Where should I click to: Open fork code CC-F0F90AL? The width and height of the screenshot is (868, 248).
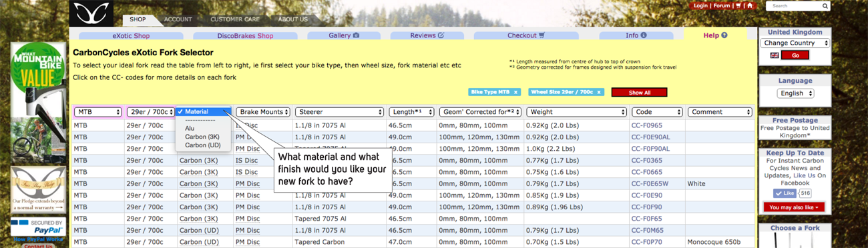click(651, 149)
